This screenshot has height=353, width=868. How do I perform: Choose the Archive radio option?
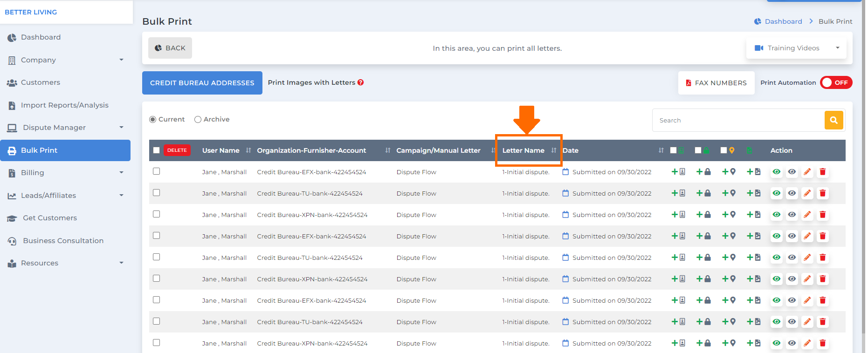pyautogui.click(x=198, y=120)
